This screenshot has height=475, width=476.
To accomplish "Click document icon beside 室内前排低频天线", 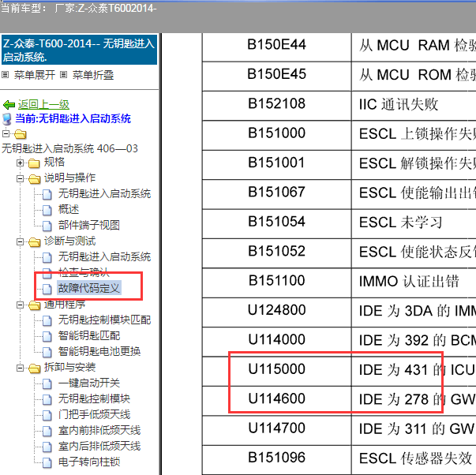I will (47, 431).
